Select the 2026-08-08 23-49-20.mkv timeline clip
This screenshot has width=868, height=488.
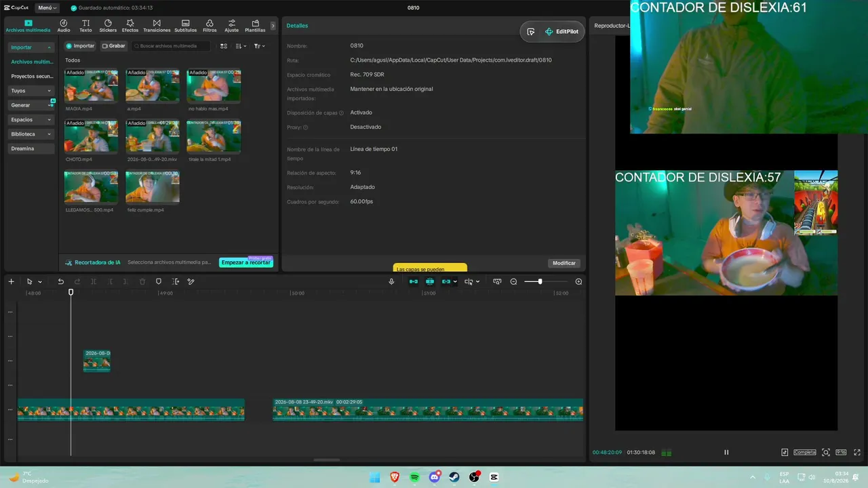pos(428,409)
